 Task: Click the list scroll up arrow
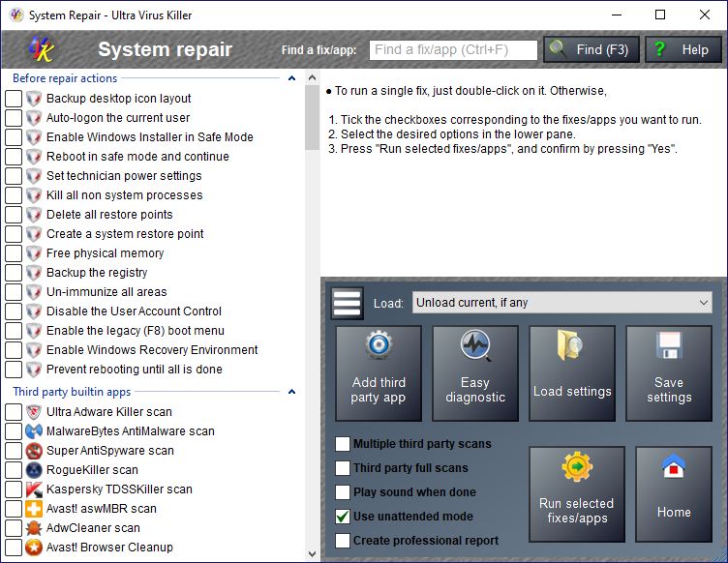click(x=312, y=78)
